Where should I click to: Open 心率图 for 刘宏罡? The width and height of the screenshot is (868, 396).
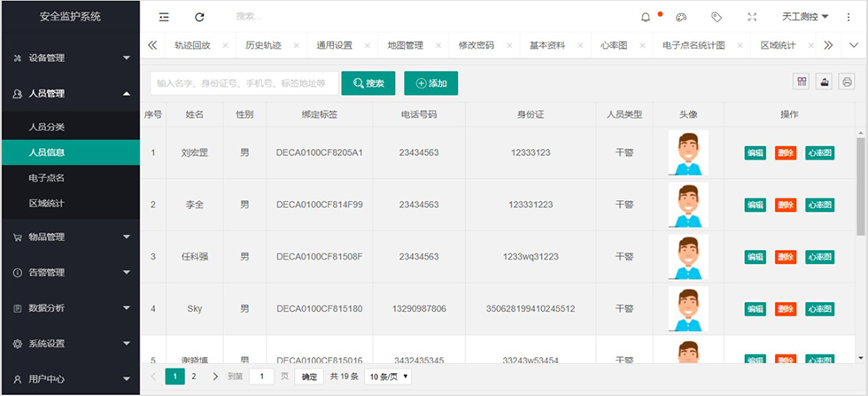tap(820, 153)
